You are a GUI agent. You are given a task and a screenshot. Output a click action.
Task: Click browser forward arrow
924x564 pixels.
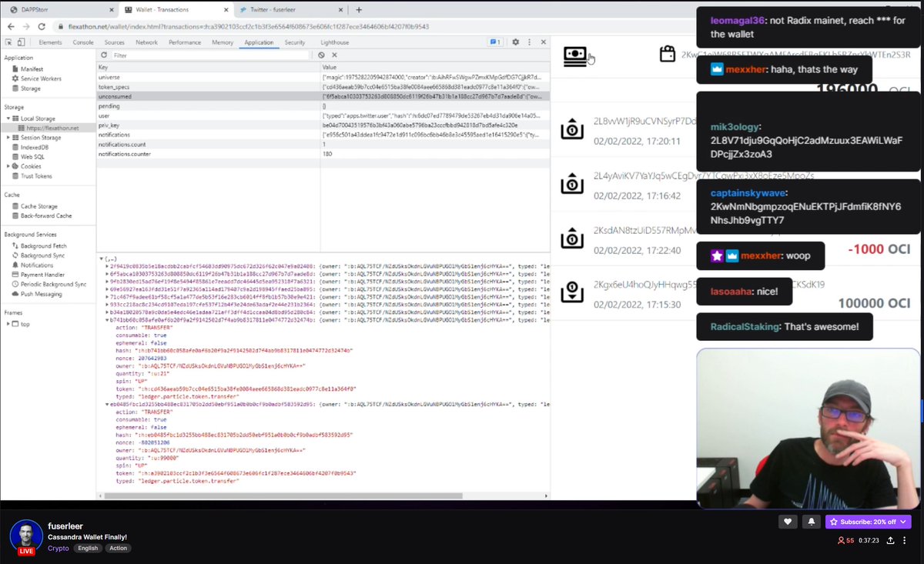click(26, 26)
